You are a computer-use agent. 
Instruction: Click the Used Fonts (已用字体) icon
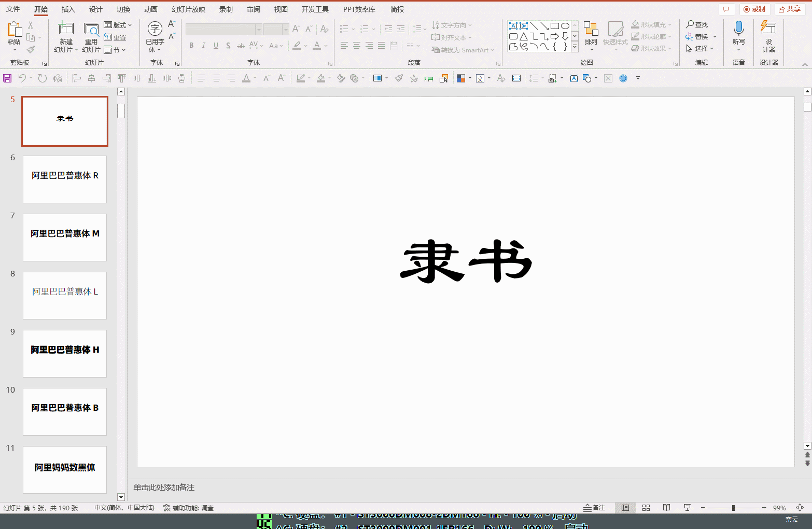coord(155,29)
